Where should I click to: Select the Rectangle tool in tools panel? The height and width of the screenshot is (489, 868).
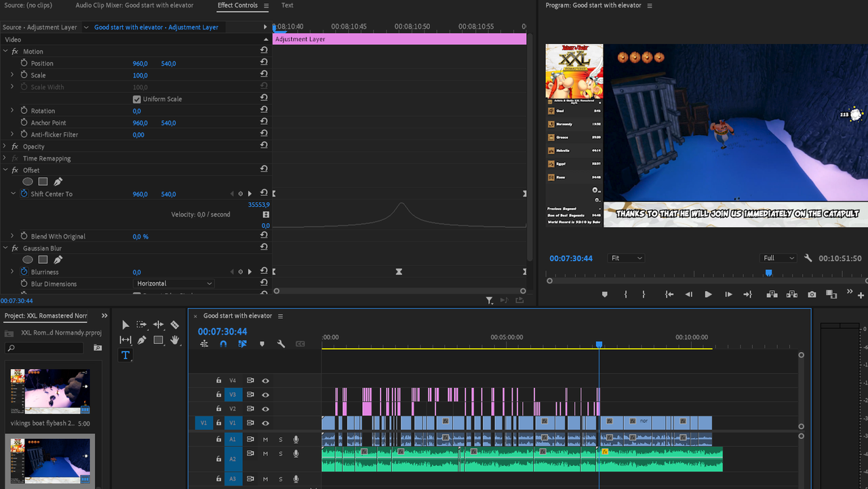tap(158, 340)
